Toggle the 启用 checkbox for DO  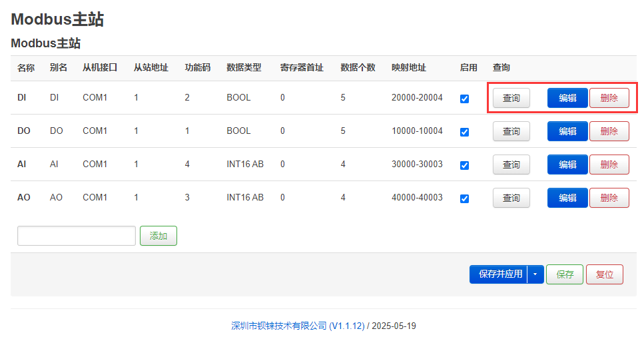pyautogui.click(x=464, y=132)
